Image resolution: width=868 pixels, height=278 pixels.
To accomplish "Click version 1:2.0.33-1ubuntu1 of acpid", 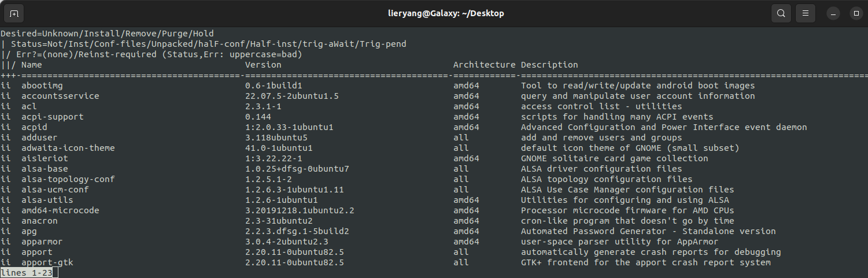I will [289, 127].
